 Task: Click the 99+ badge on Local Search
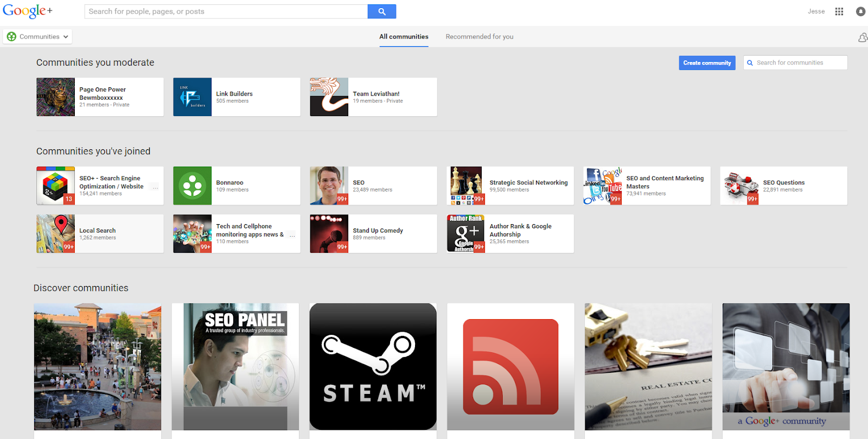[69, 247]
